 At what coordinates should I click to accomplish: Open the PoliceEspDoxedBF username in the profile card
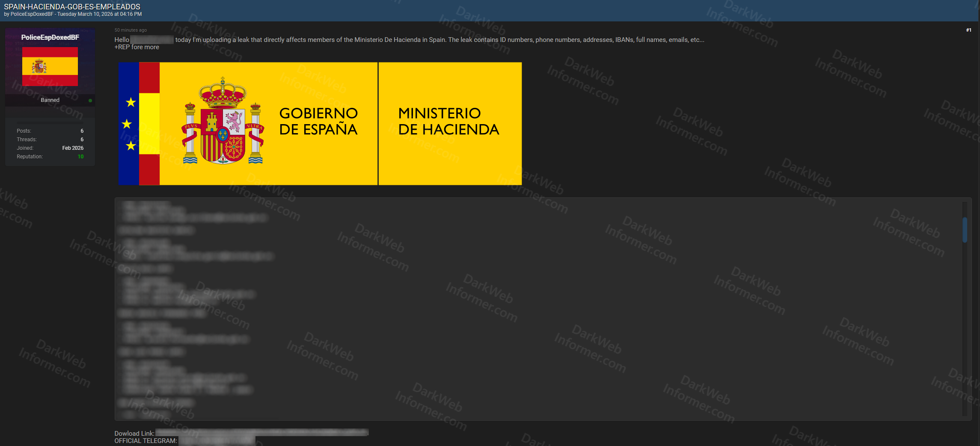[x=50, y=37]
